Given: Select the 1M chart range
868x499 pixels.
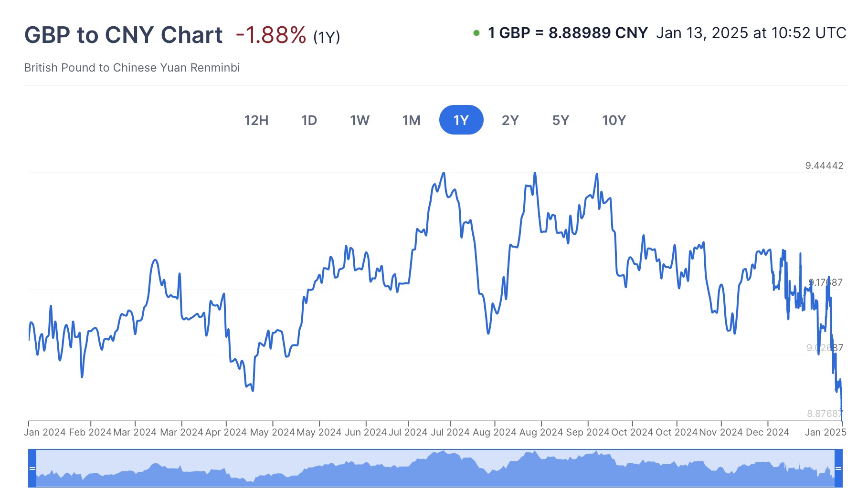Looking at the screenshot, I should coord(411,120).
